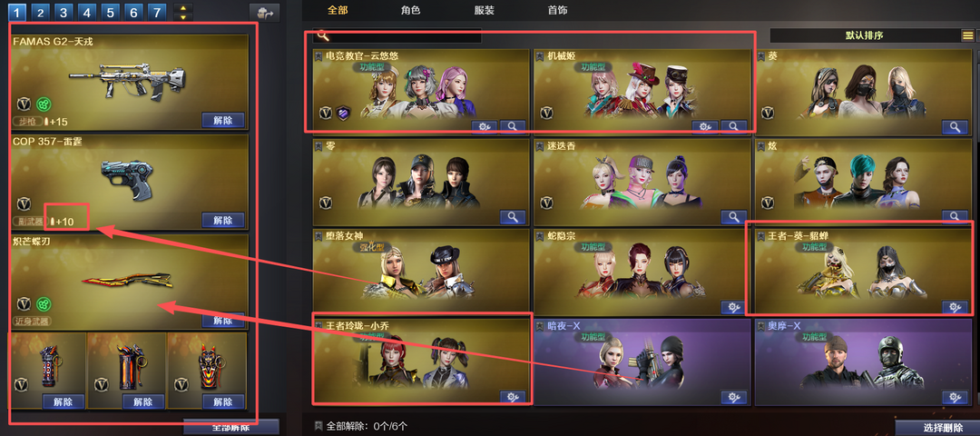
Task: Open wrench settings for 蛇隐宗
Action: (x=734, y=307)
